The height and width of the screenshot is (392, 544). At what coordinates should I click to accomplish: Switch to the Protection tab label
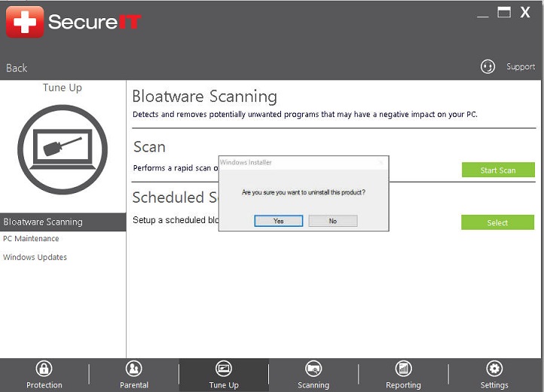point(44,385)
